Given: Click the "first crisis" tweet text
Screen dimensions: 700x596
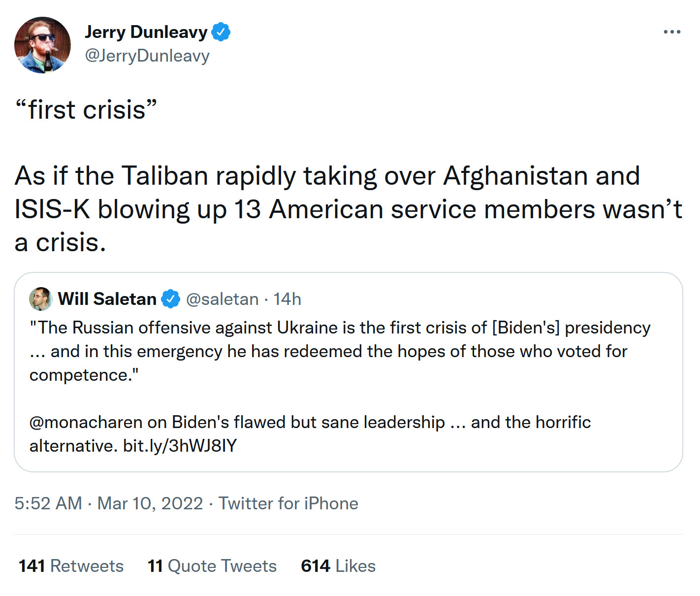Looking at the screenshot, I should coord(86,109).
